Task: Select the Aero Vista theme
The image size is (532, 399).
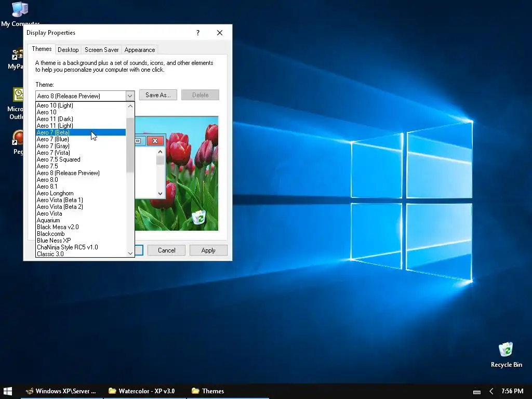Action: 81,214
